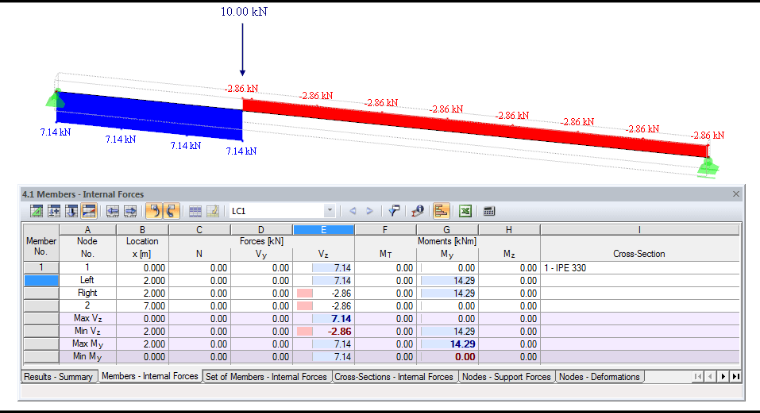Click the left green support in model

coord(55,99)
